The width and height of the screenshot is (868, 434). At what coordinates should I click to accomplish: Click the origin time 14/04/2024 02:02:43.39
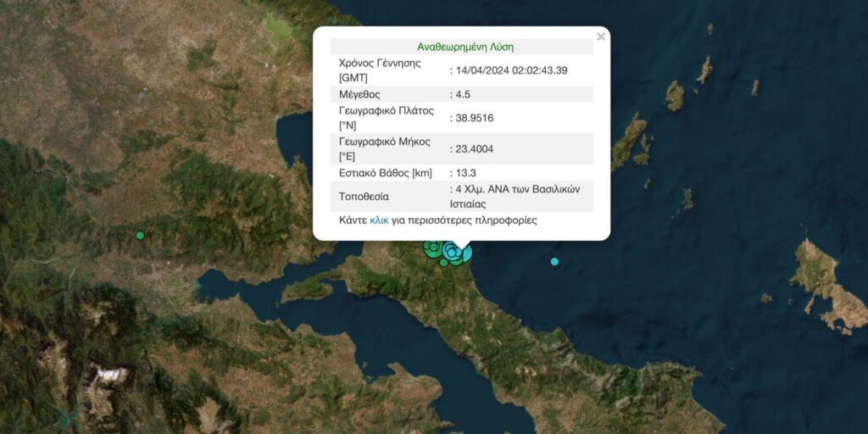[511, 70]
